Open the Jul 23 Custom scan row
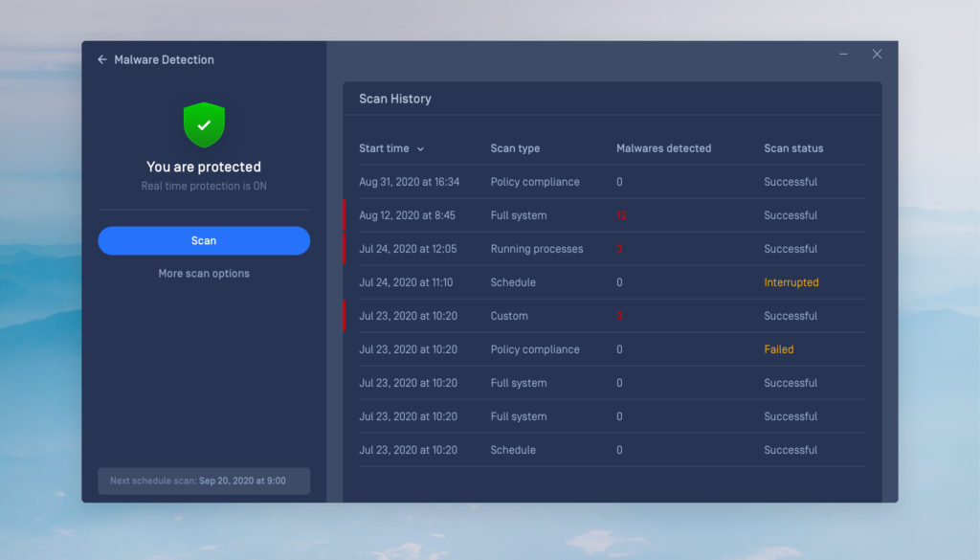 click(509, 316)
